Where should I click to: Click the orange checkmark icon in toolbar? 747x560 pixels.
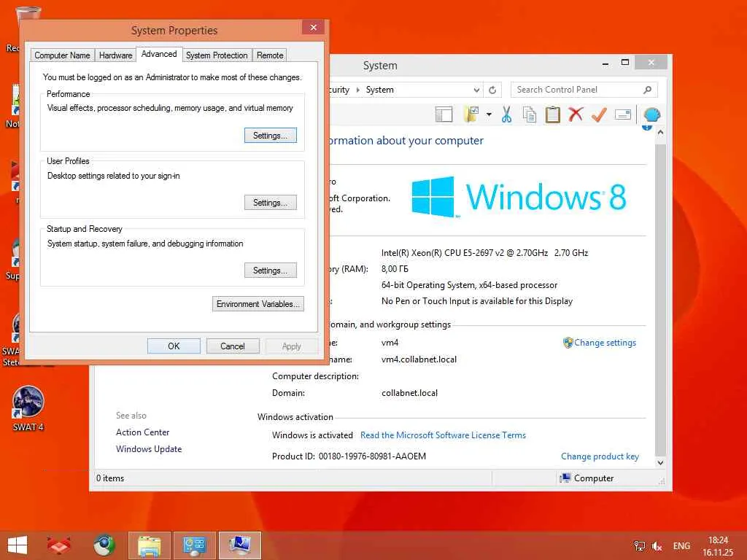600,114
